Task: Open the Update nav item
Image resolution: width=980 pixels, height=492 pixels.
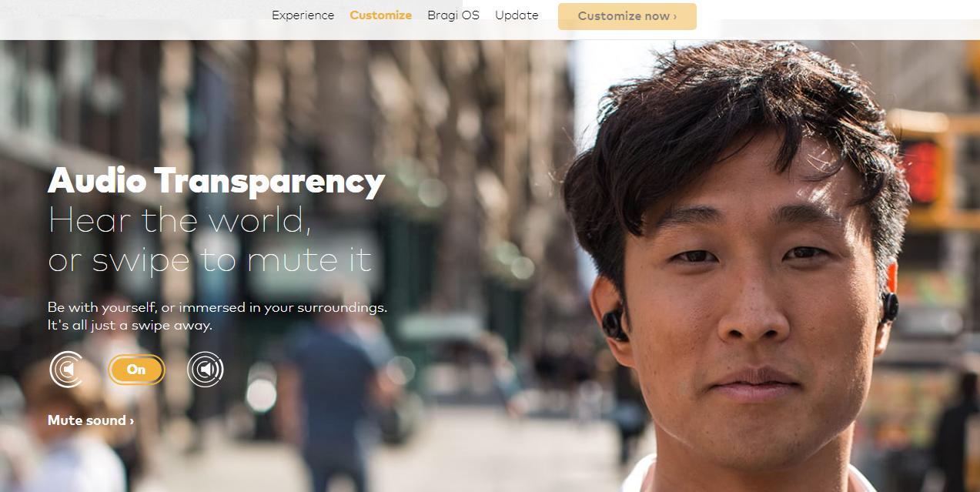Action: pyautogui.click(x=517, y=15)
